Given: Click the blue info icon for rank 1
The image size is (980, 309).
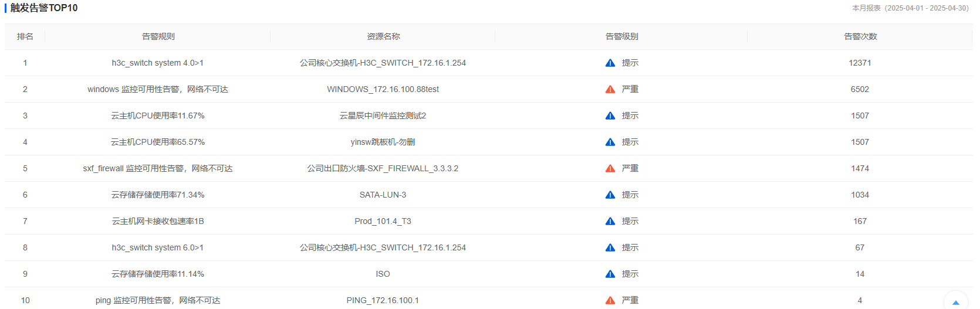Looking at the screenshot, I should point(610,63).
